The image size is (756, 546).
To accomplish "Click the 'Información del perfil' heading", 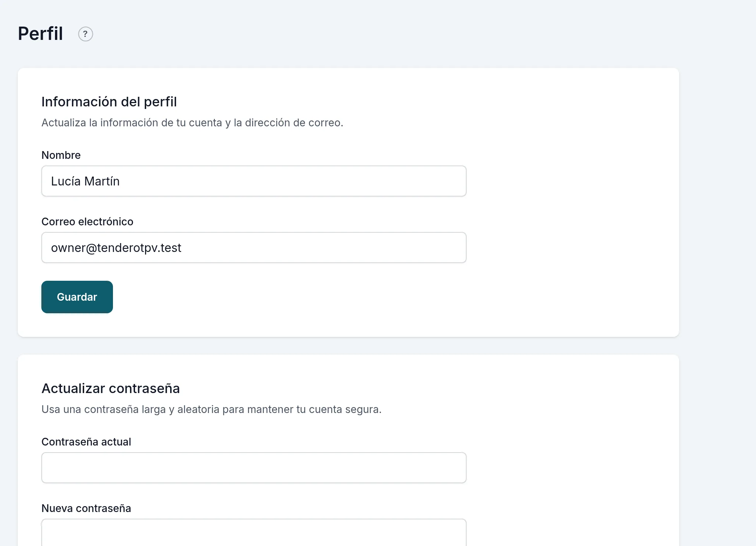I will click(109, 102).
